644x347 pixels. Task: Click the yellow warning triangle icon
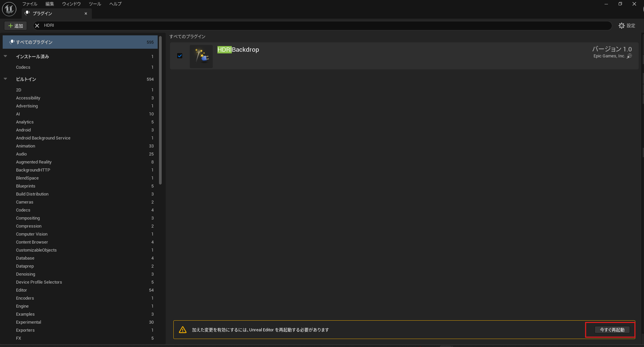[x=183, y=330]
